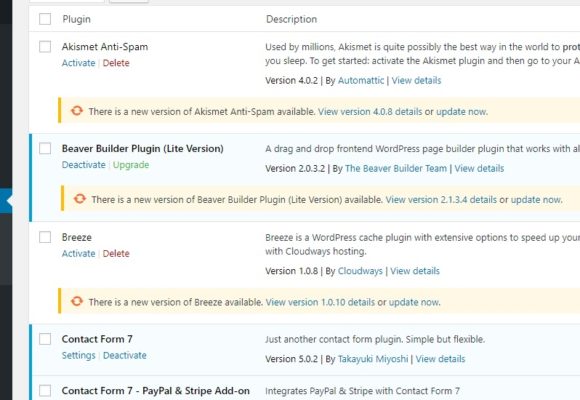Click Upgrade under Beaver Builder Plugin
Viewport: 580px width, 400px height.
(x=131, y=165)
